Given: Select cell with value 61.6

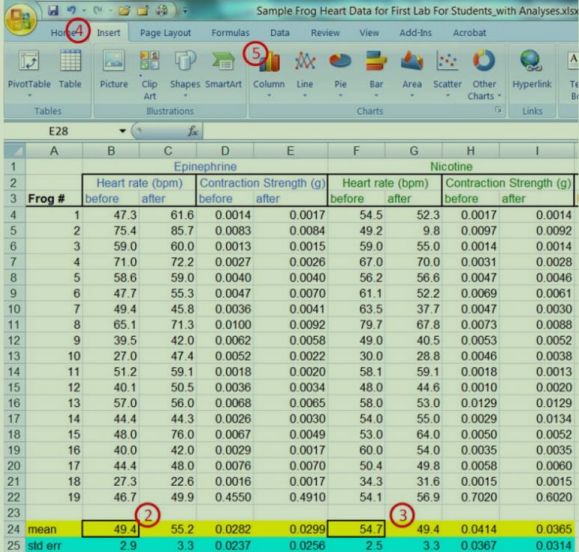Looking at the screenshot, I should [168, 215].
